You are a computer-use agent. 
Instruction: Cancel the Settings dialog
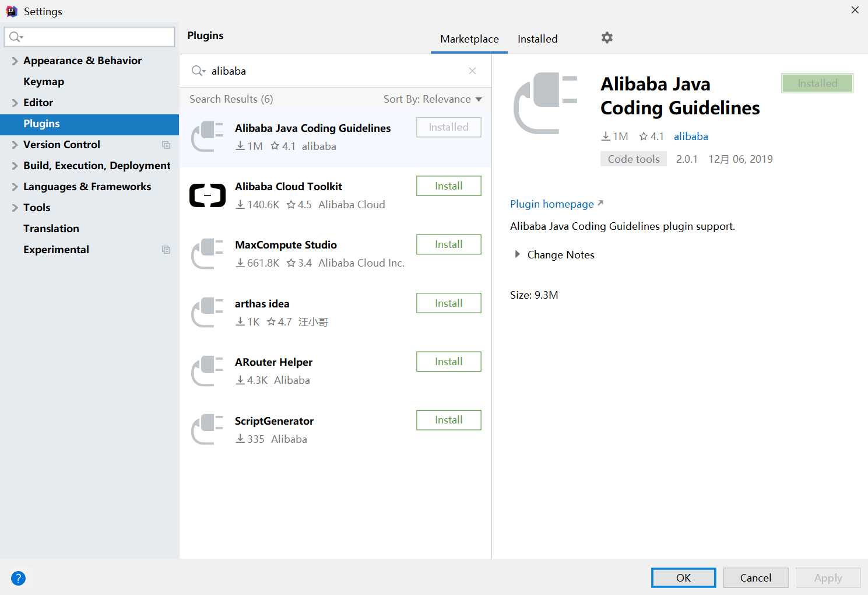[x=755, y=578]
